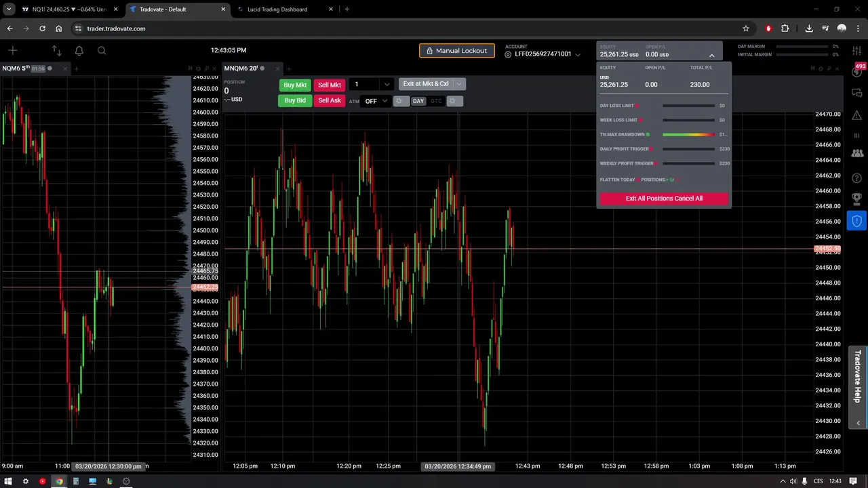The height and width of the screenshot is (488, 868).
Task: Open the warning triangle alerts icon
Action: pyautogui.click(x=856, y=115)
